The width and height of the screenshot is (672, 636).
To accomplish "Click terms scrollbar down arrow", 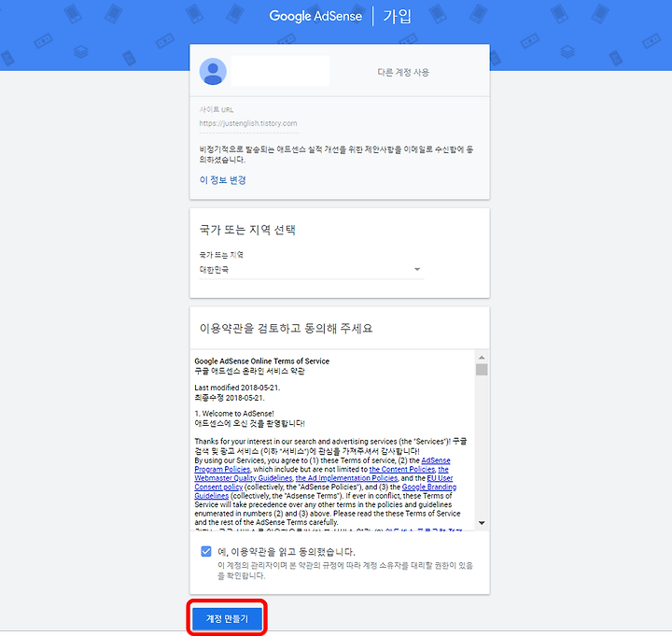I will tap(482, 523).
